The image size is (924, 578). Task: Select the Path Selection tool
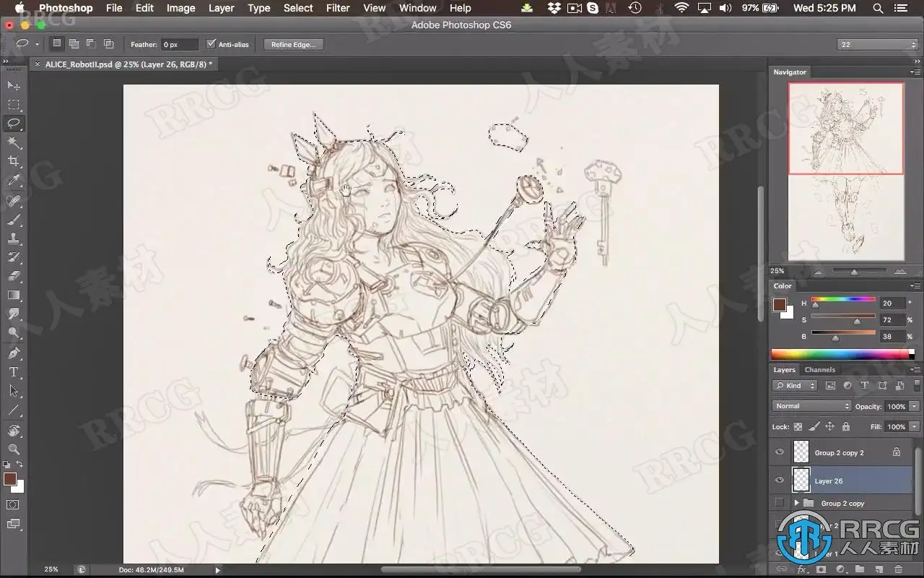tap(14, 391)
